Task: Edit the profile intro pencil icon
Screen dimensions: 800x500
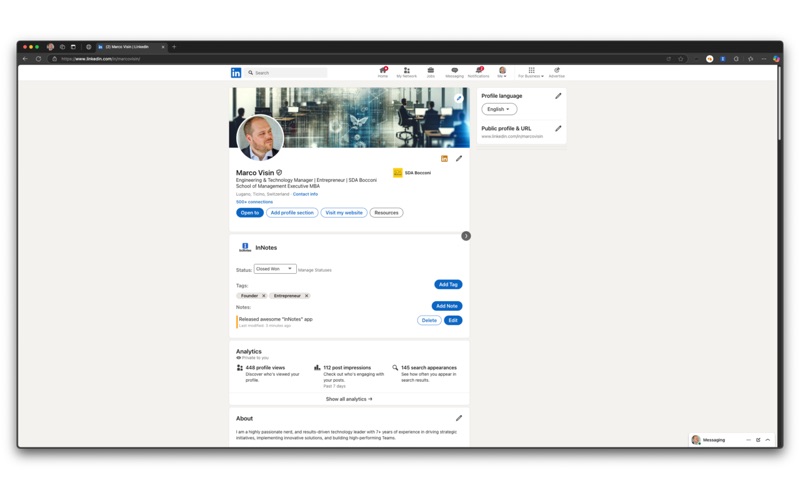Action: [x=459, y=159]
